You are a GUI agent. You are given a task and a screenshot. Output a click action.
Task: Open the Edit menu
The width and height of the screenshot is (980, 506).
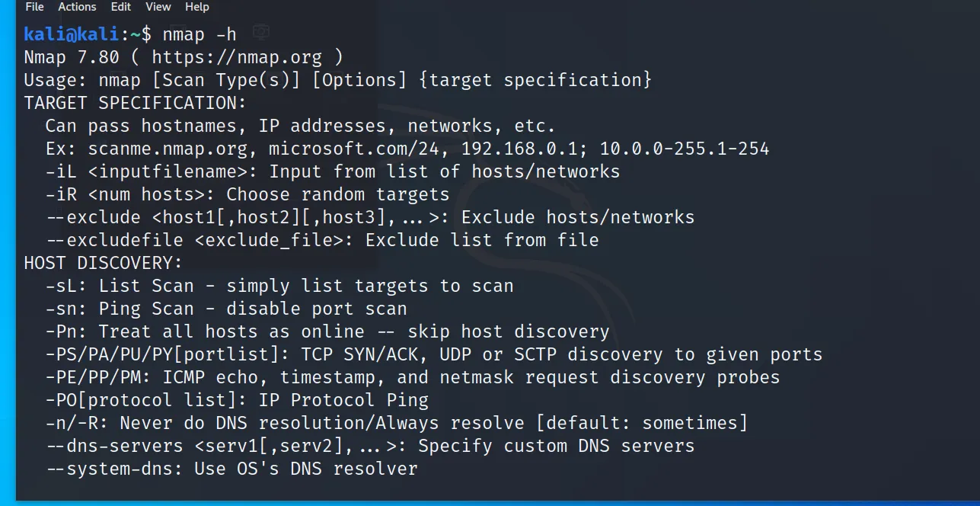click(120, 7)
